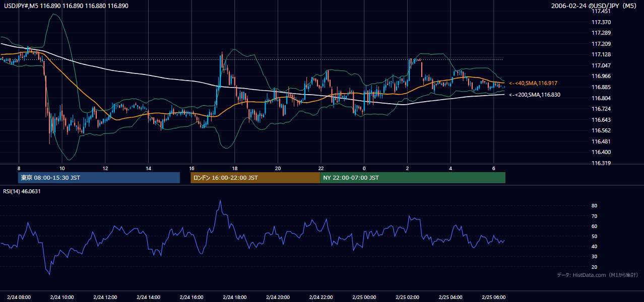Viewport: 644px width, 302px height.
Task: Click price level 116.643 on axis
Action: click(601, 120)
